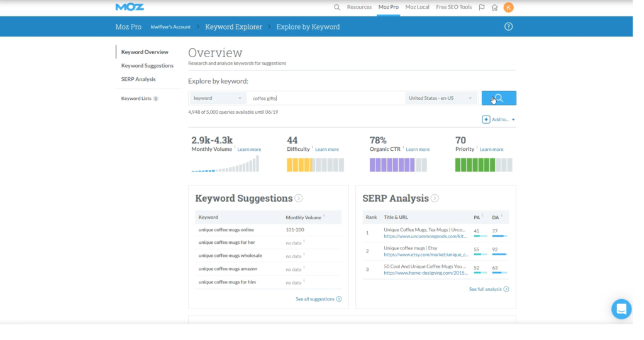Open the home-designing.com result URL
The image size is (644, 340).
pos(426,273)
